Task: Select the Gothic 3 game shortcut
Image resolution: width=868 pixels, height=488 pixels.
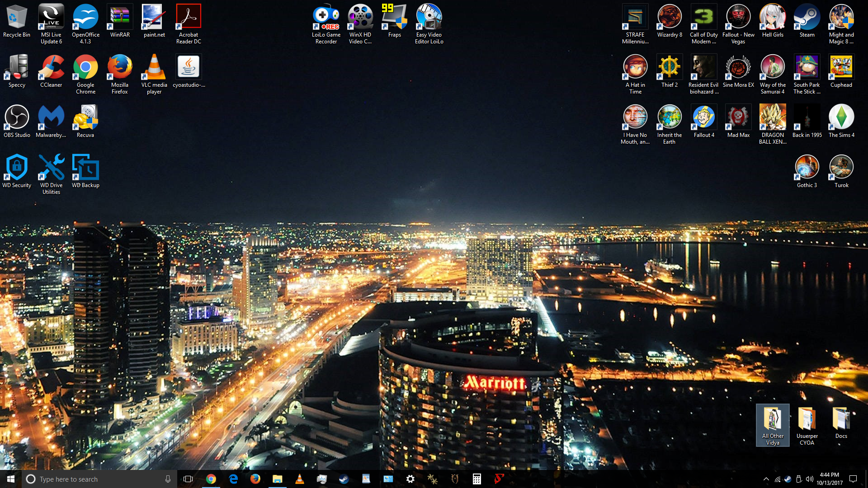Action: coord(807,172)
